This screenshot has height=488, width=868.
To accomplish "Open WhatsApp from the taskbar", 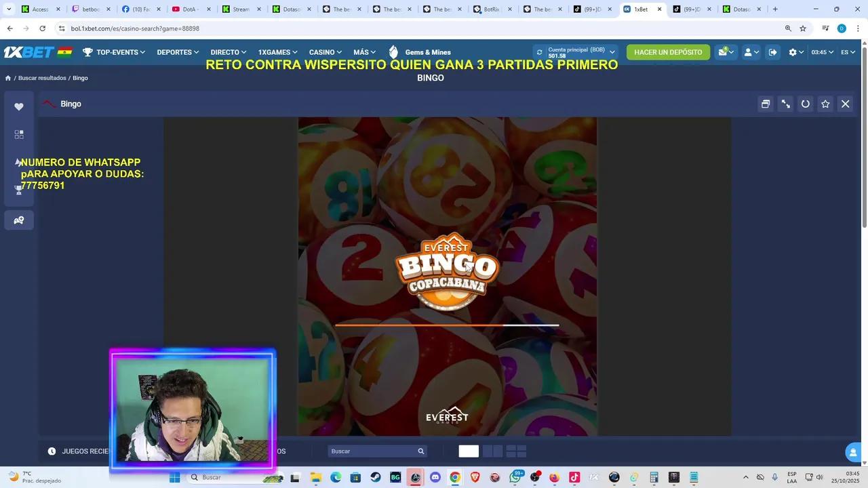I will pos(515,477).
